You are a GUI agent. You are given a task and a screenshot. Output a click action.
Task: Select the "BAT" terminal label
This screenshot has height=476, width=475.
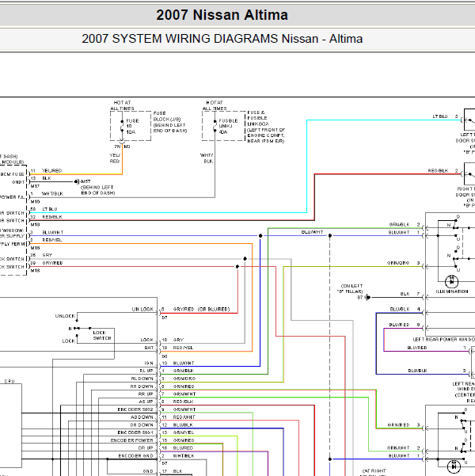click(149, 348)
